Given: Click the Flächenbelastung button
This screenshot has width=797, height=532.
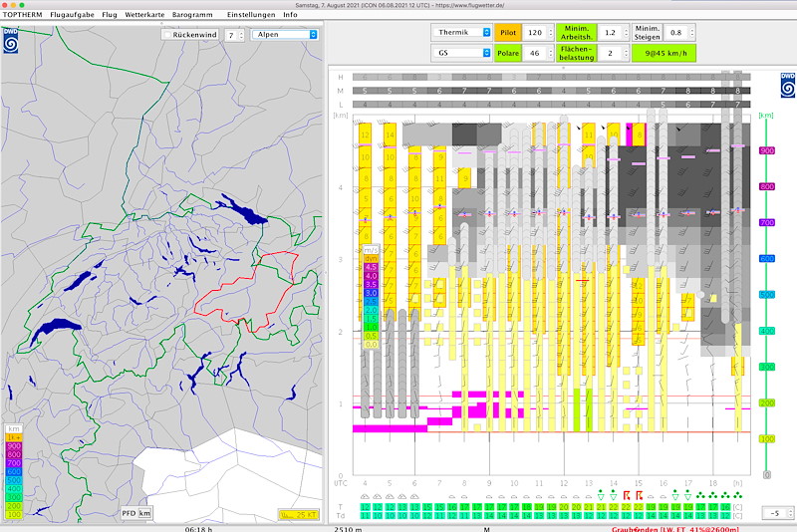Looking at the screenshot, I should point(577,53).
